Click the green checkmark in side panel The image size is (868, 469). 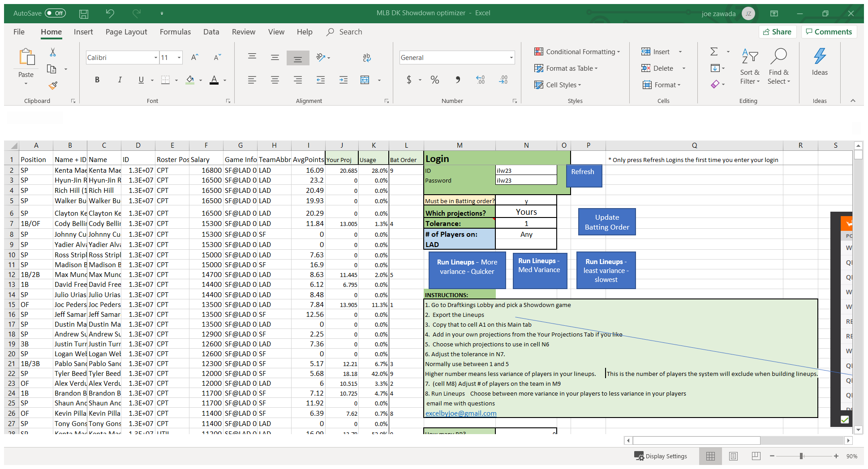click(x=845, y=419)
